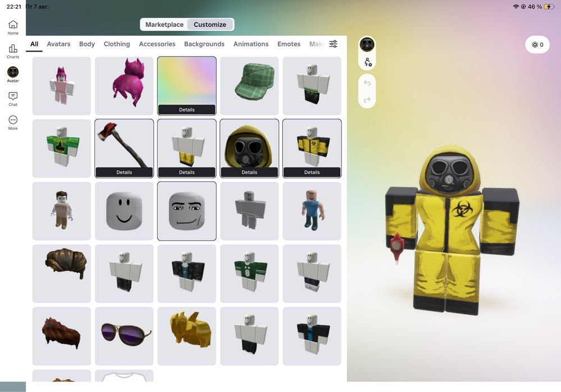Open Chat from the sidebar
Screen dimensions: 561x392
pyautogui.click(x=13, y=99)
